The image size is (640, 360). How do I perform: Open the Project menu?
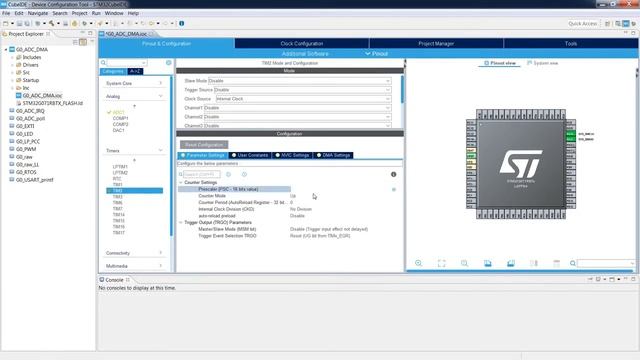pos(80,13)
